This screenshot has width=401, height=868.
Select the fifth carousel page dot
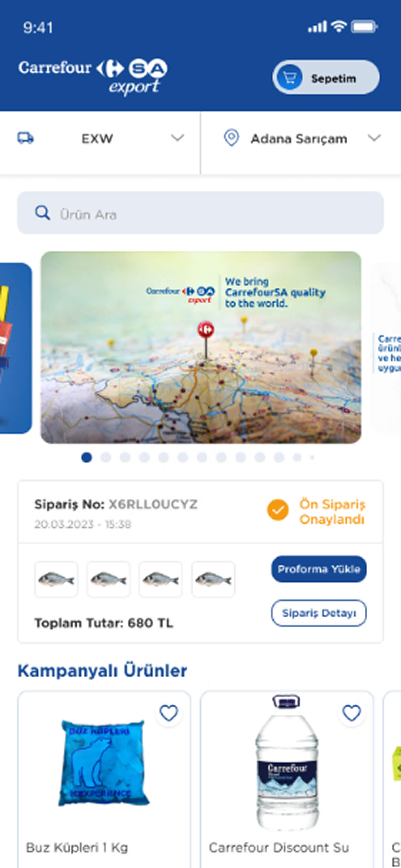coord(164,457)
